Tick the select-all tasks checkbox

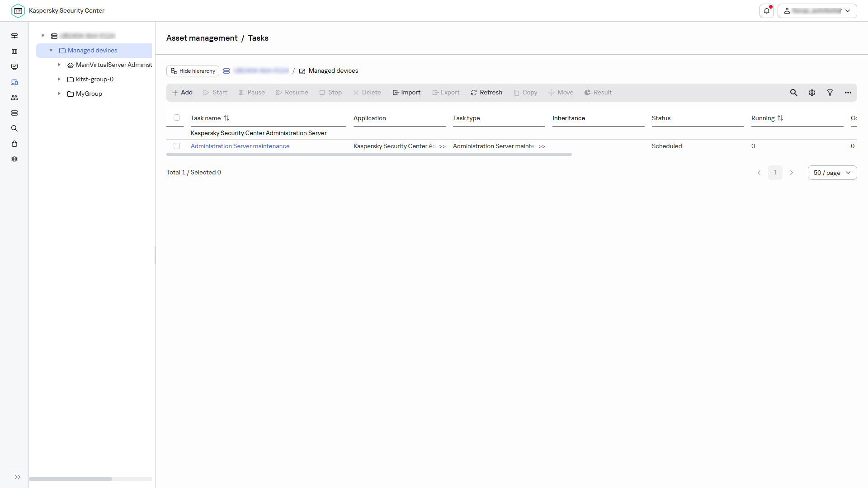[x=177, y=117]
